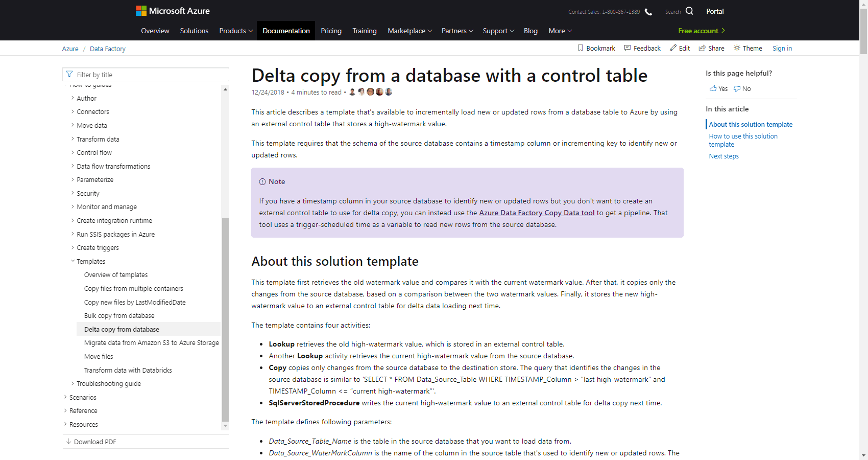
Task: Go to the Training tab
Action: tap(364, 31)
